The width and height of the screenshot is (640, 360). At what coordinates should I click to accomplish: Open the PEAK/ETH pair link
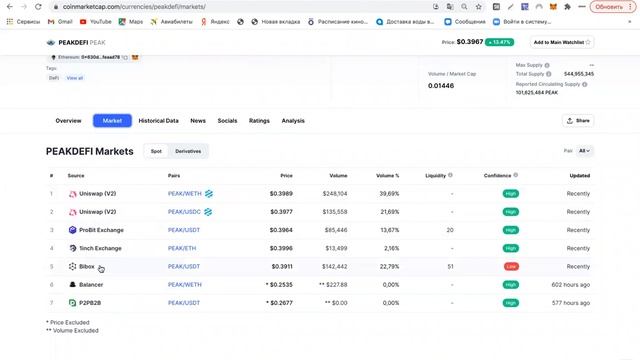(182, 248)
